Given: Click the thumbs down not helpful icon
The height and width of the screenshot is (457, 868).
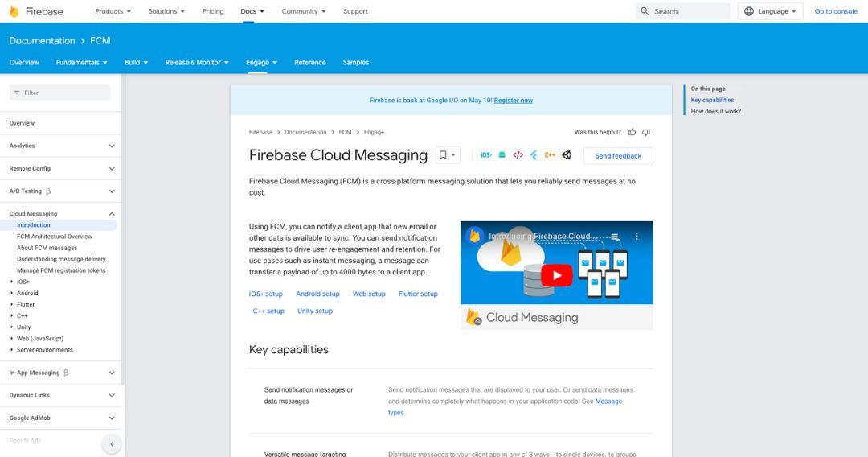Looking at the screenshot, I should 646,132.
